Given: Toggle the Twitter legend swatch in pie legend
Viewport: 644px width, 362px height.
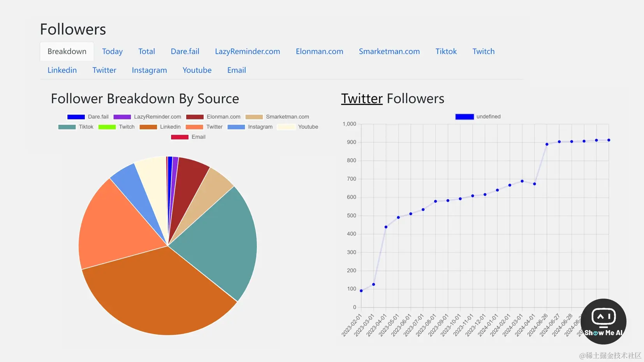Looking at the screenshot, I should tap(195, 127).
